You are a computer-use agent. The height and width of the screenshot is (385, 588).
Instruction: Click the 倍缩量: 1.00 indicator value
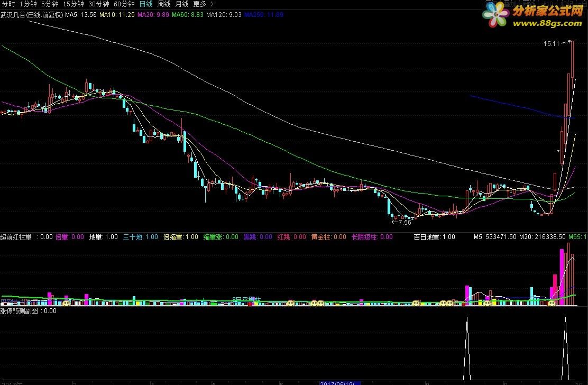tap(180, 237)
